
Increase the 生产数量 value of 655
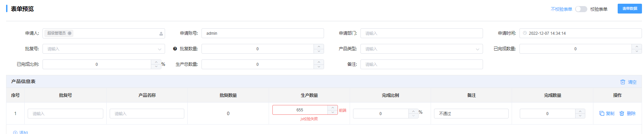pos(332,108)
